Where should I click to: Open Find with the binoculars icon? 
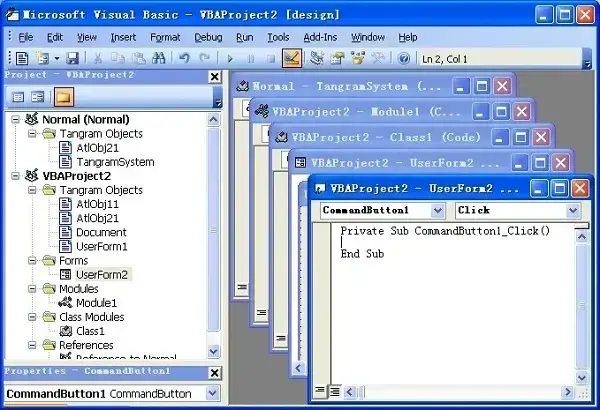pos(158,59)
